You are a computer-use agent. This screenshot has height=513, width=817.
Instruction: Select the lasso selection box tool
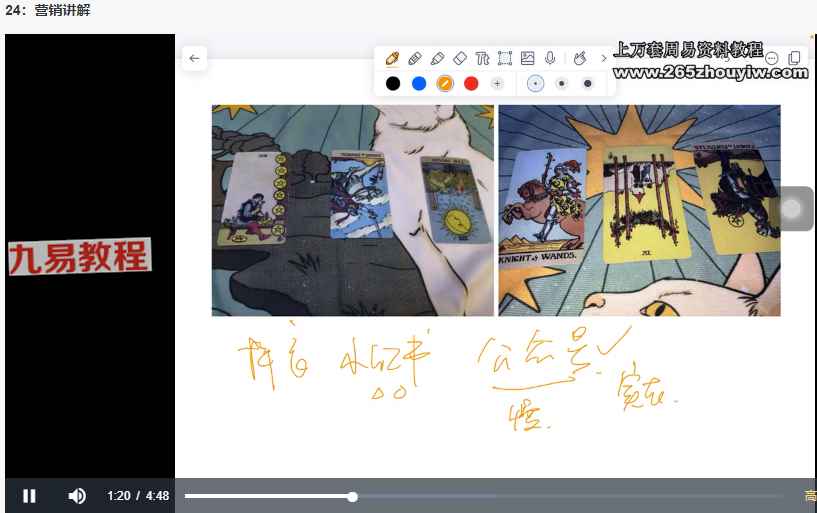505,58
